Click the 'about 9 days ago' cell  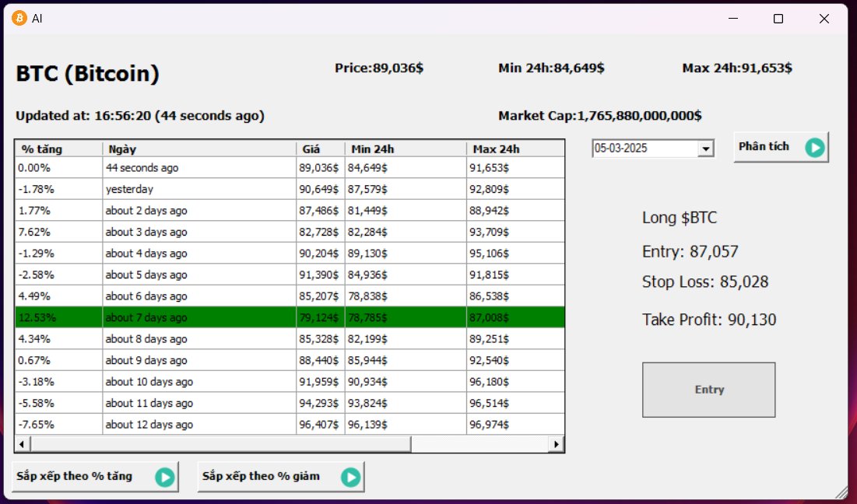point(199,360)
